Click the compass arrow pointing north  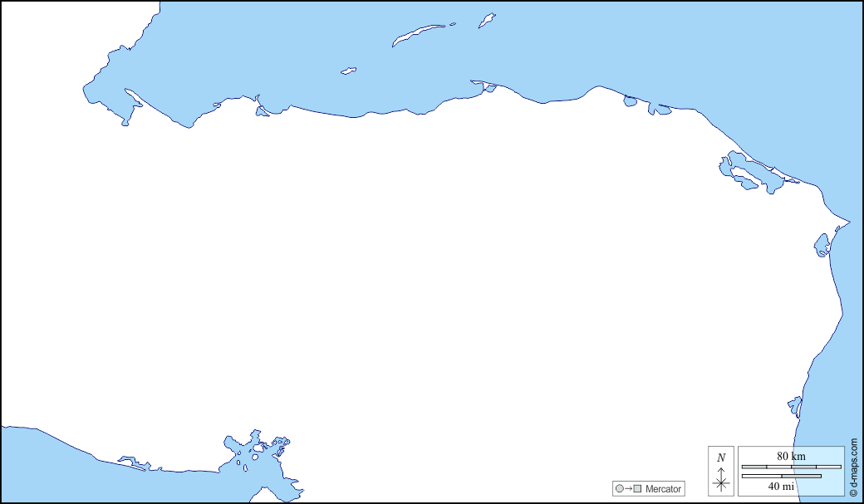(721, 473)
